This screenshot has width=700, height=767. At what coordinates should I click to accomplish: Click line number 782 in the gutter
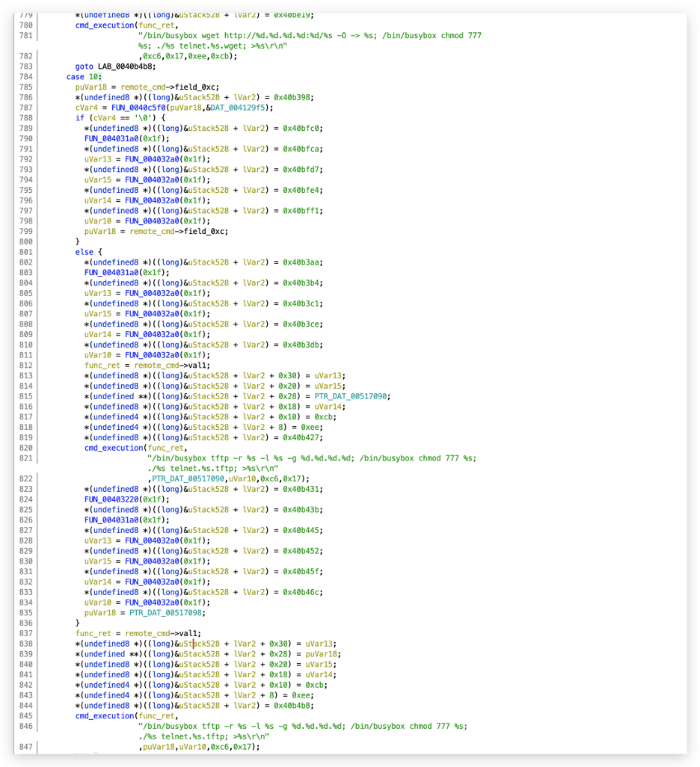(26, 56)
